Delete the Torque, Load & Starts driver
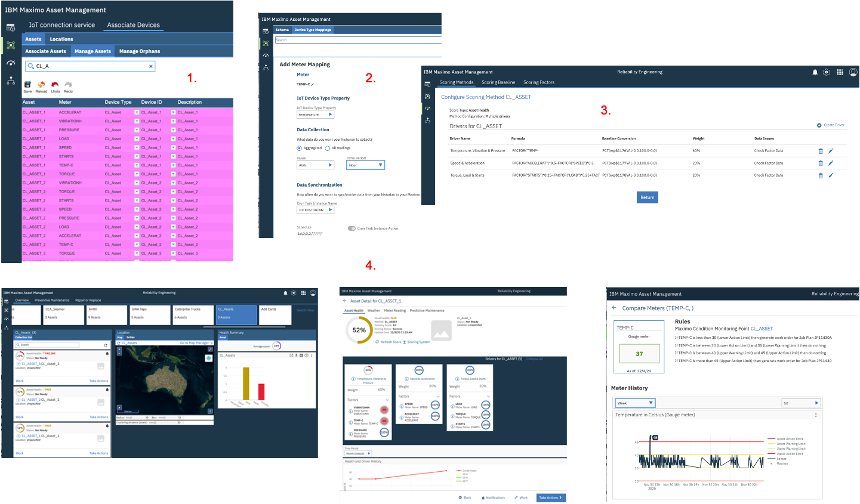Screen dimensions: 860x504 821,175
